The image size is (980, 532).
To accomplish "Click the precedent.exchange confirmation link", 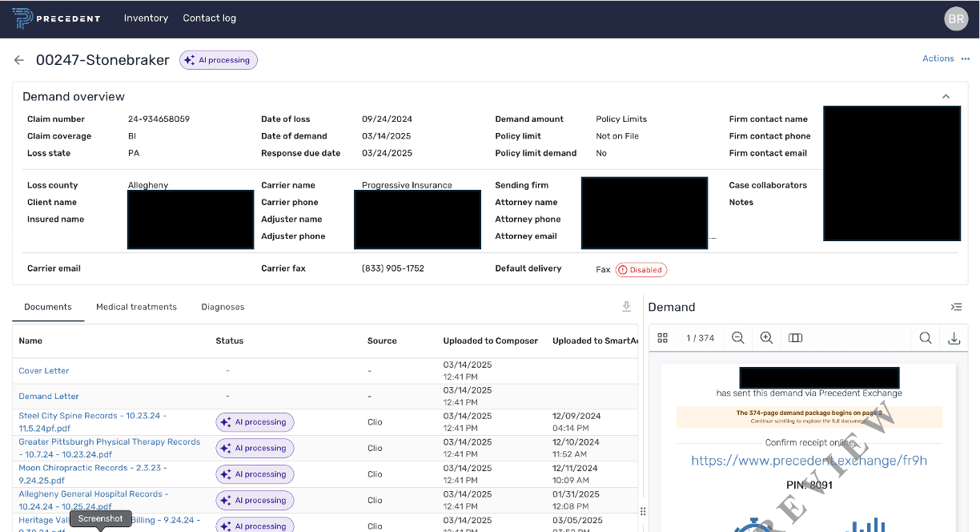I will (x=809, y=461).
